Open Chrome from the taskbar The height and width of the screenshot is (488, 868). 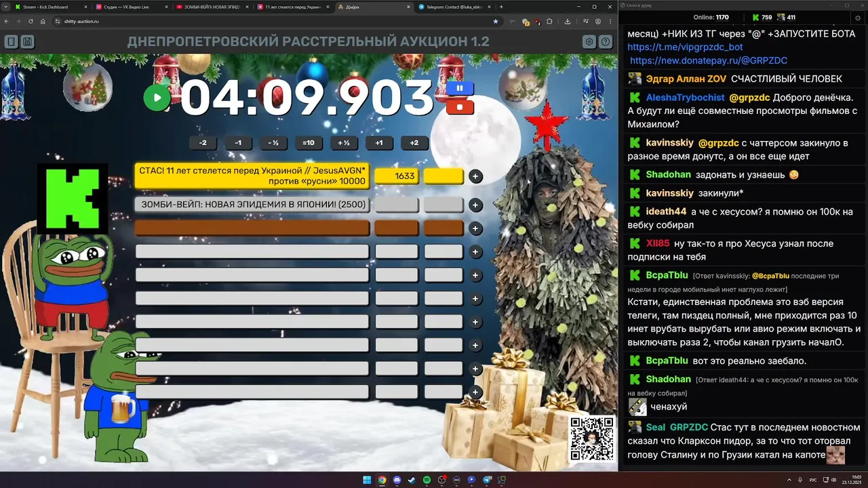point(382,480)
